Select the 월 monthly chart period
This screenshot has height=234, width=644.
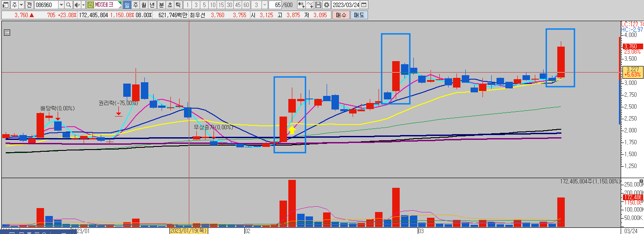[144, 5]
